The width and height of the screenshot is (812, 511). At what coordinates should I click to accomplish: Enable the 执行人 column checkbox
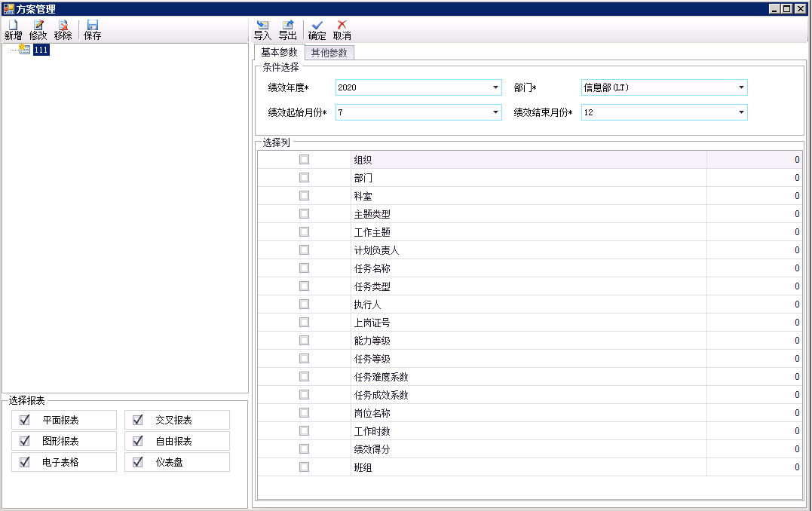[304, 304]
